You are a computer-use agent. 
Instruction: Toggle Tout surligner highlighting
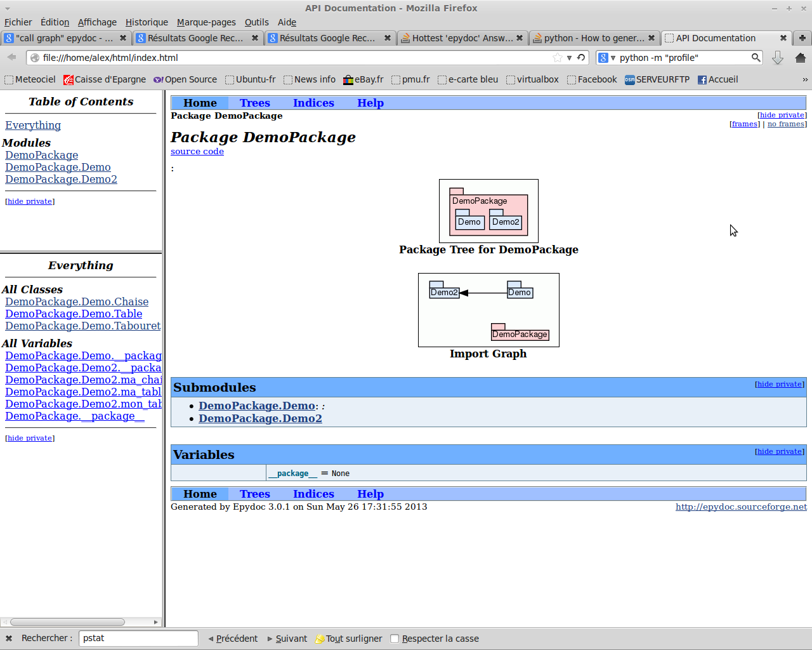coord(349,639)
